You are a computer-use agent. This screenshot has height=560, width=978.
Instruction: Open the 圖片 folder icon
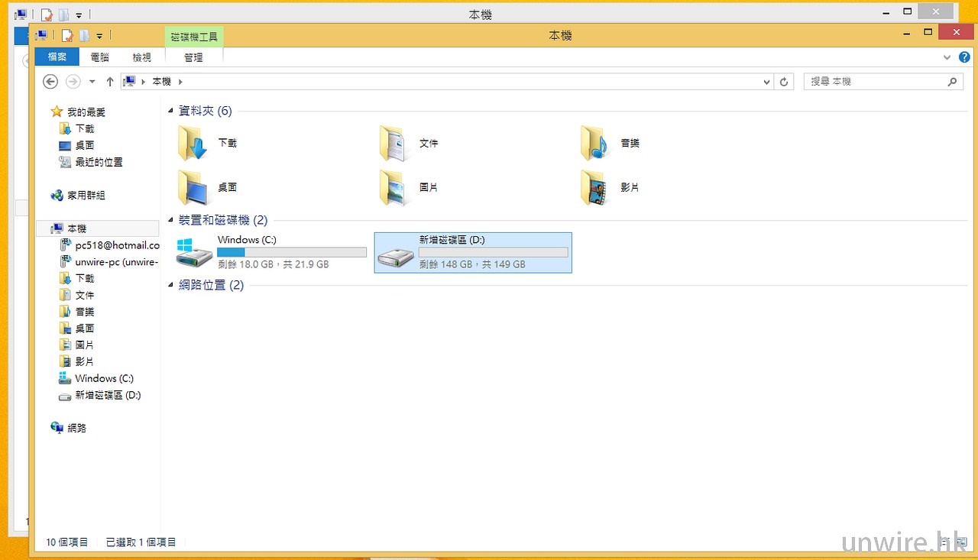pyautogui.click(x=394, y=187)
